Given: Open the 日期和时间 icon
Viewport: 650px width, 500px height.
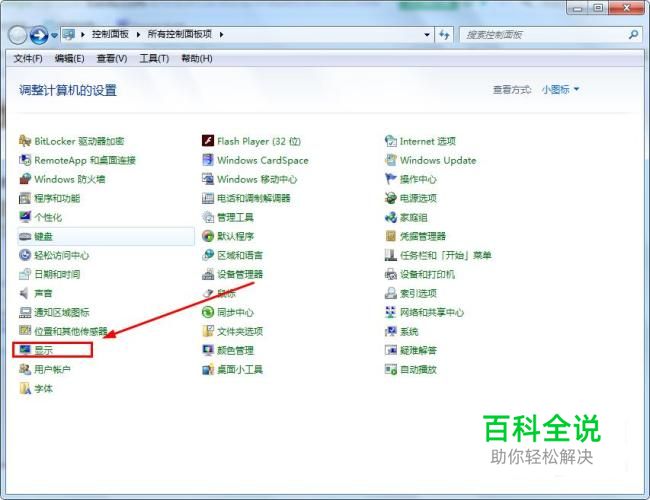Looking at the screenshot, I should click(25, 274).
